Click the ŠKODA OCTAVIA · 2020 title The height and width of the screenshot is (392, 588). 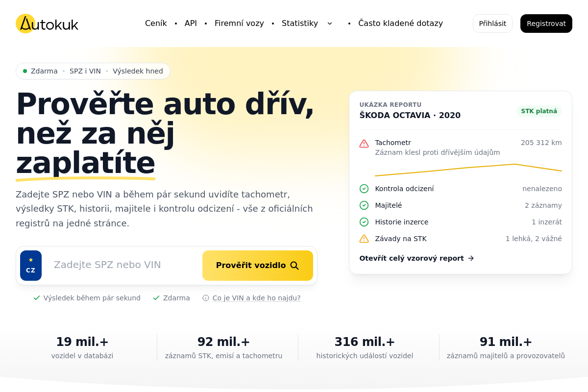pos(410,115)
